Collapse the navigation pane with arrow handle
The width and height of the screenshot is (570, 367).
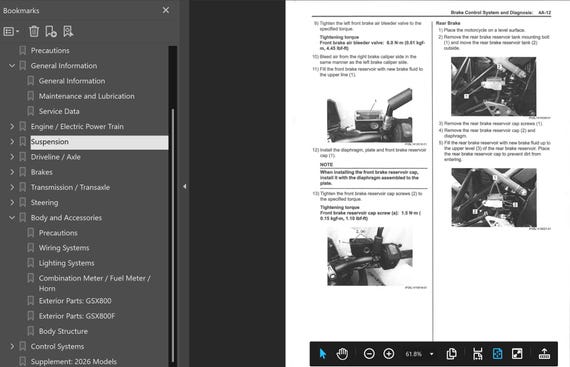pyautogui.click(x=185, y=186)
